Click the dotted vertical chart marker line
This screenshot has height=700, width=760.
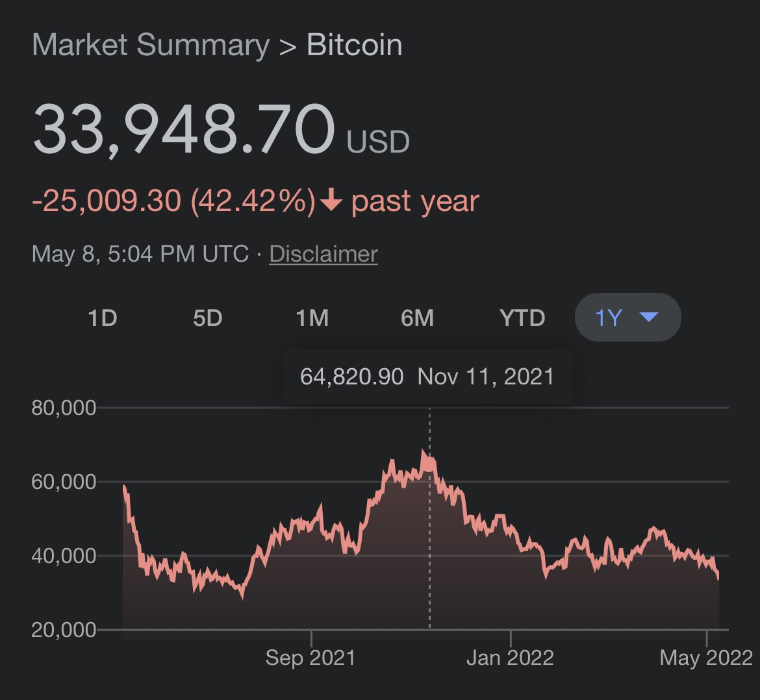(x=429, y=518)
